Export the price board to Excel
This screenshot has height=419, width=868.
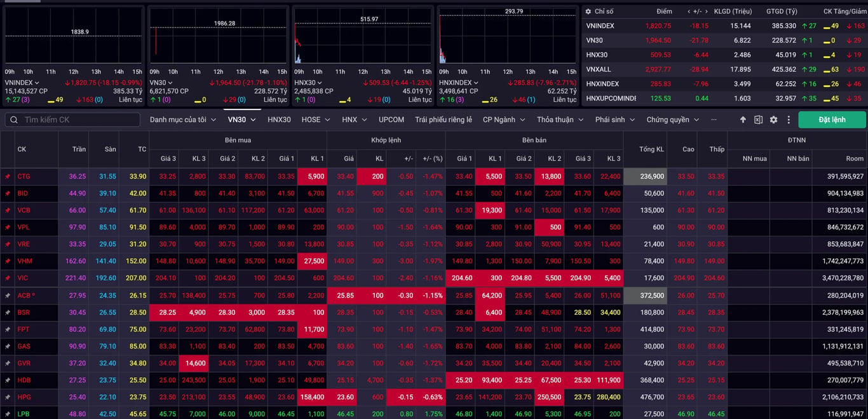(x=758, y=120)
